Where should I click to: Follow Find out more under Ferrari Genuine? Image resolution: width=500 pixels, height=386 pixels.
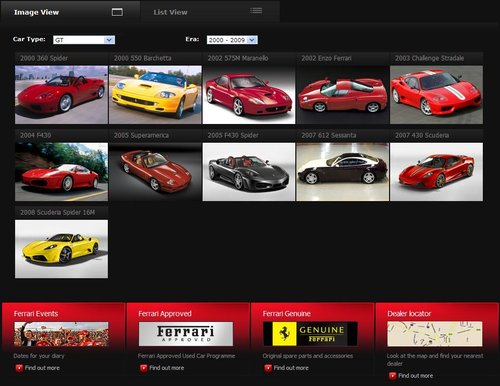pyautogui.click(x=291, y=368)
